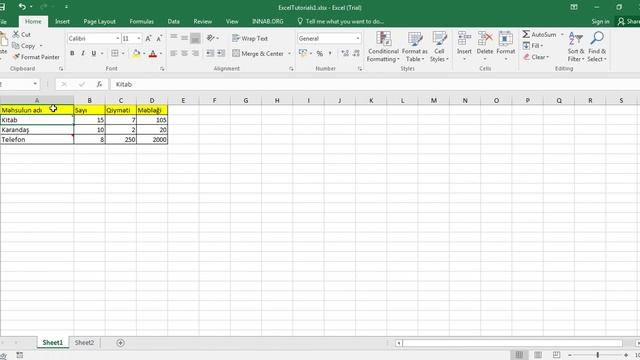Toggle Wrap Text

250,38
